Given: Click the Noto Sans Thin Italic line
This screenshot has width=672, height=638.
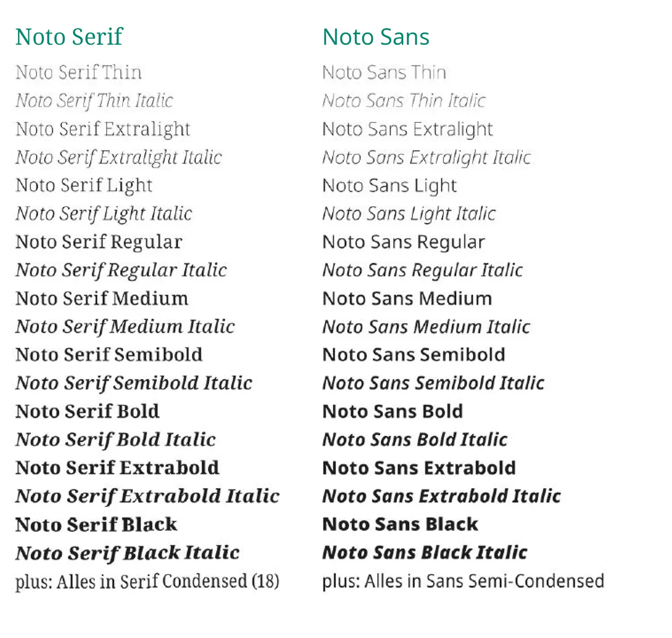Looking at the screenshot, I should pyautogui.click(x=404, y=100).
